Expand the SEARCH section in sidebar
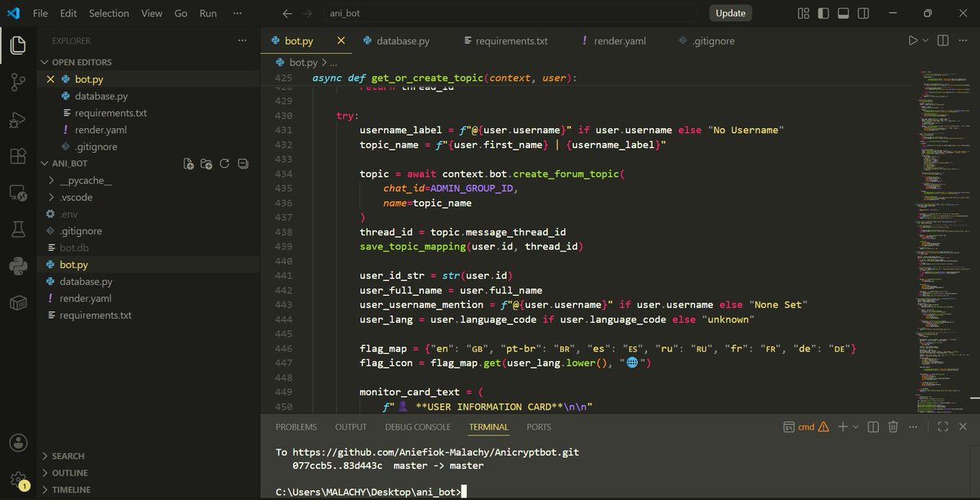The width and height of the screenshot is (980, 500). [x=67, y=456]
